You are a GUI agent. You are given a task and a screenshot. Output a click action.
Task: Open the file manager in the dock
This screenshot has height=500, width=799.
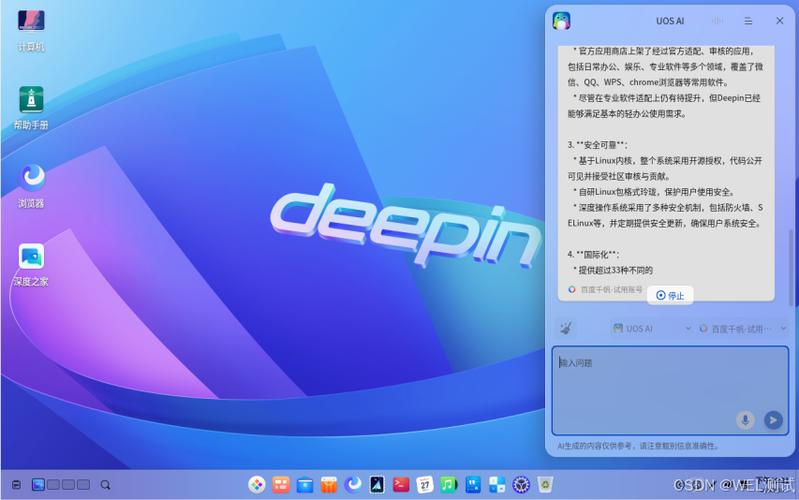pyautogui.click(x=305, y=484)
